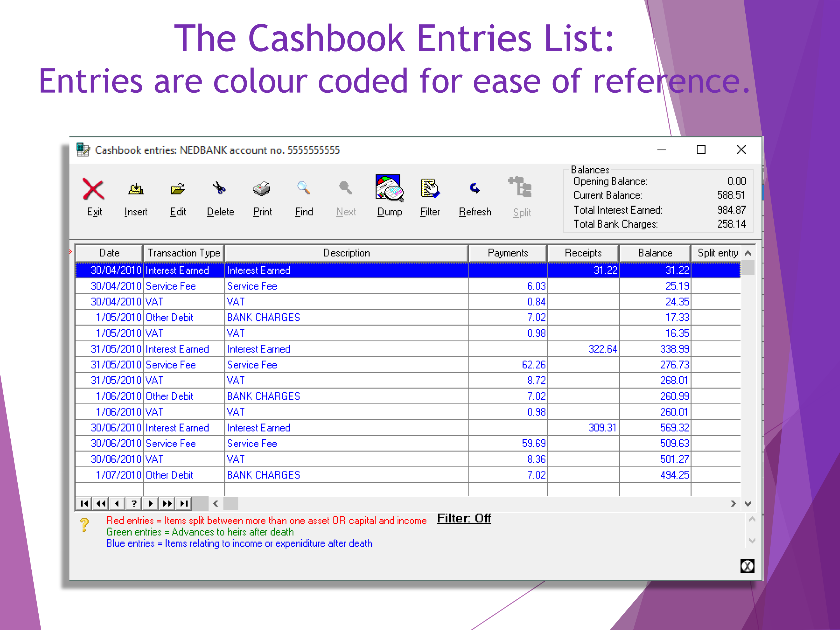Click the balance value 494.25

coord(675,475)
